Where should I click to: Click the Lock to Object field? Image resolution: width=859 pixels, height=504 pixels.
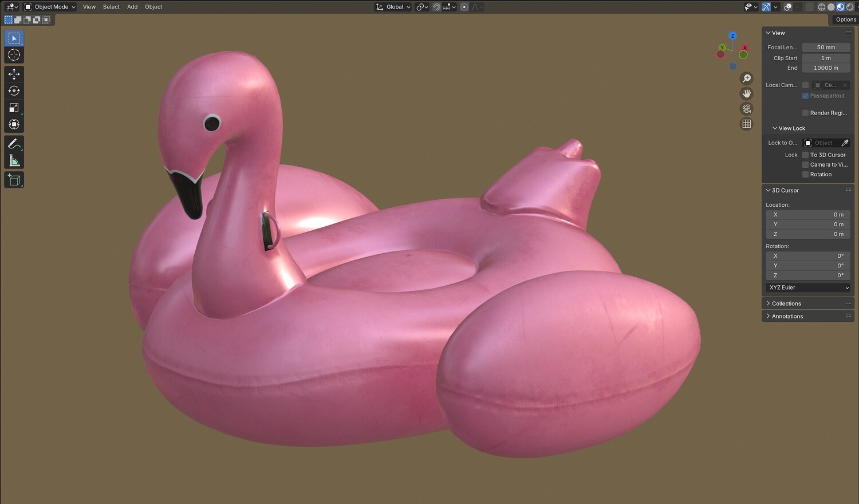tap(821, 143)
